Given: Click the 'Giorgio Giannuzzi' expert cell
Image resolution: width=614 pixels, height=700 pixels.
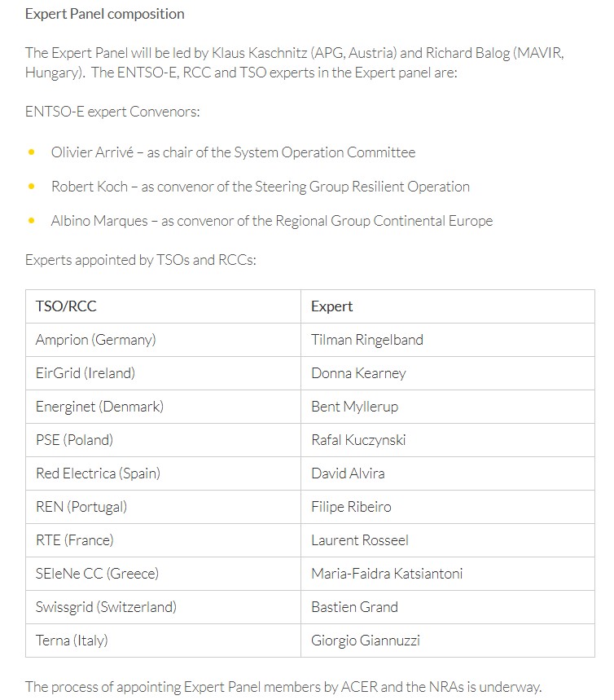Looking at the screenshot, I should [x=366, y=641].
